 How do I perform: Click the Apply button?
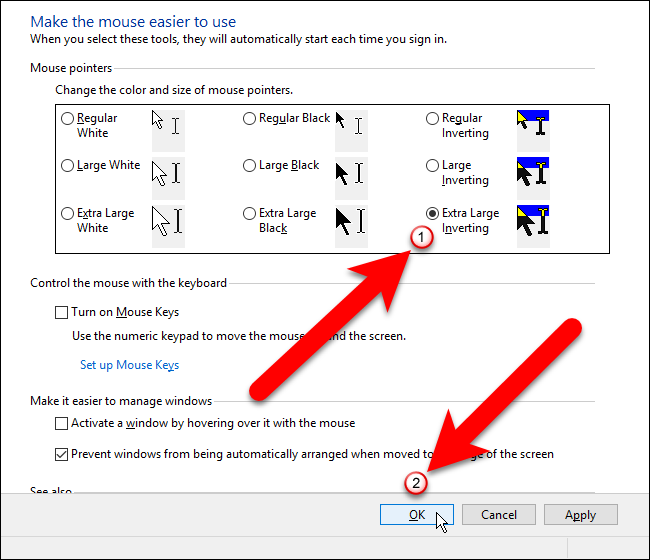pyautogui.click(x=581, y=515)
